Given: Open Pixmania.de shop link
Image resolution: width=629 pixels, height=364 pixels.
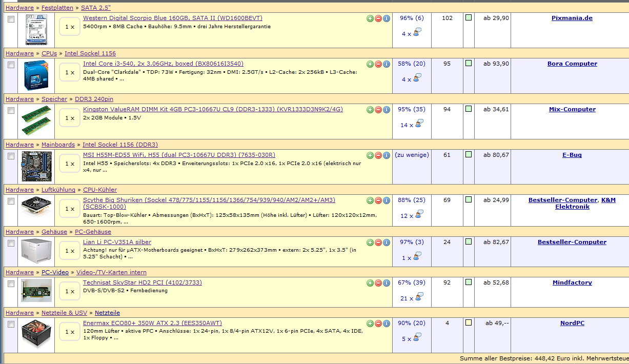Looking at the screenshot, I should 572,18.
